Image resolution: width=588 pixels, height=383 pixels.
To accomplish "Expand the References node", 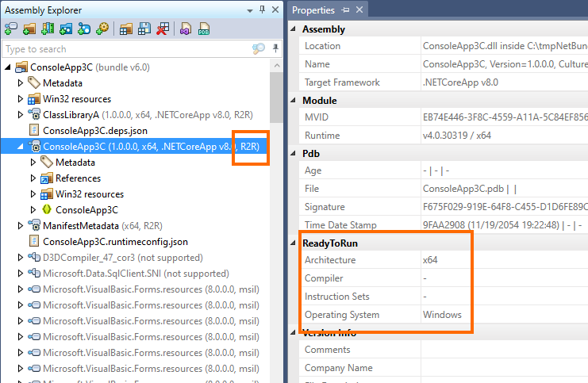I will pyautogui.click(x=33, y=178).
